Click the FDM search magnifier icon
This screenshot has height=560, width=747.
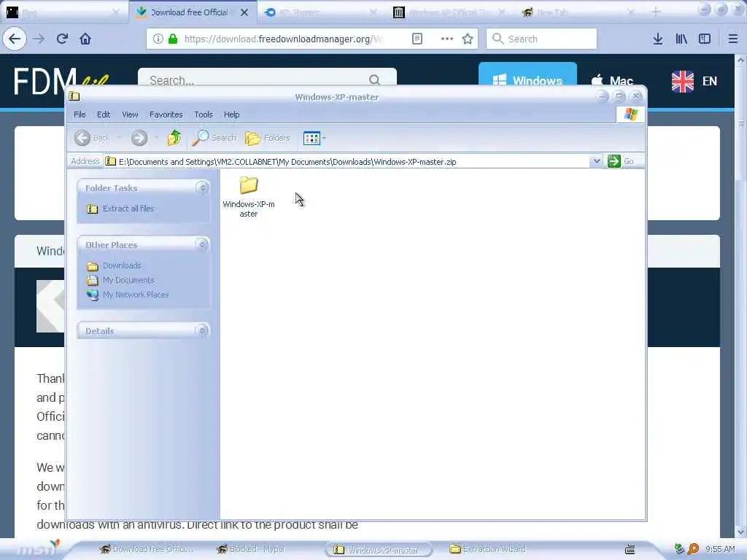tap(374, 80)
